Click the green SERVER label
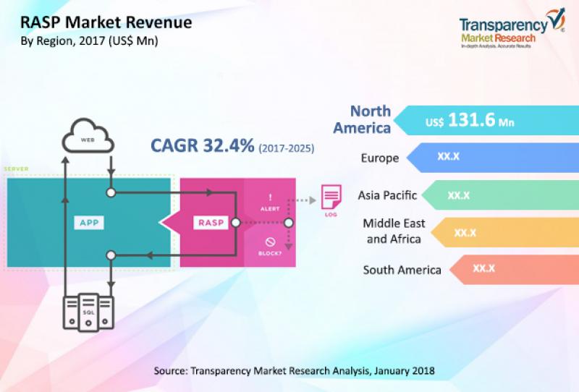Screen dimensions: 579x392 click(x=16, y=169)
